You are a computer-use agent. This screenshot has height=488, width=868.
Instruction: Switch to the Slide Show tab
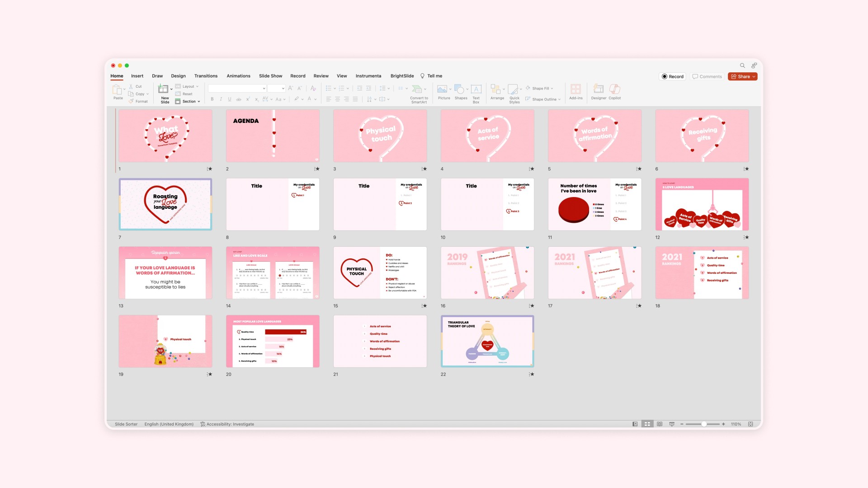(x=270, y=76)
